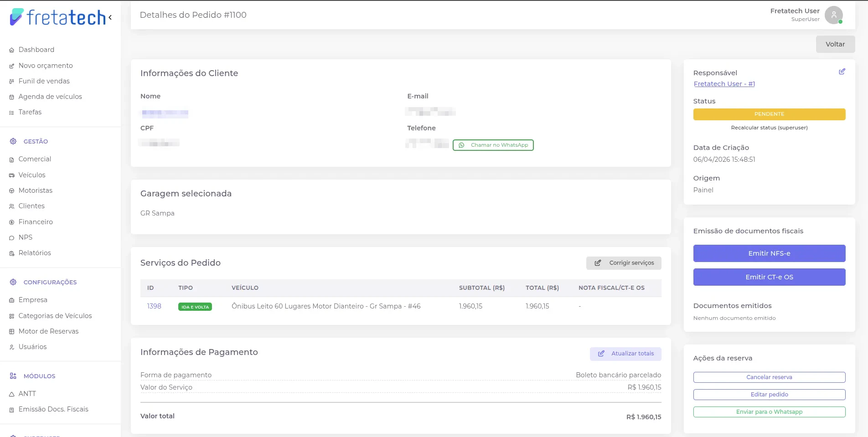Click the Tarefas list icon
This screenshot has height=437, width=868.
click(x=12, y=113)
